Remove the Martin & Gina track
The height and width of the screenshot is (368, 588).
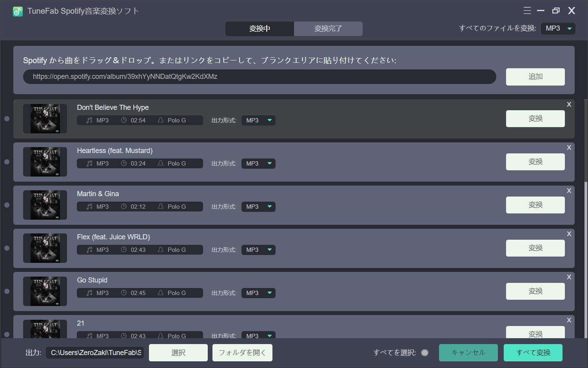pos(569,191)
